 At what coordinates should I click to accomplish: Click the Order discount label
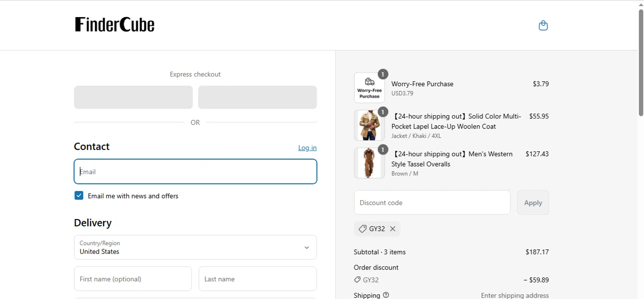click(376, 267)
